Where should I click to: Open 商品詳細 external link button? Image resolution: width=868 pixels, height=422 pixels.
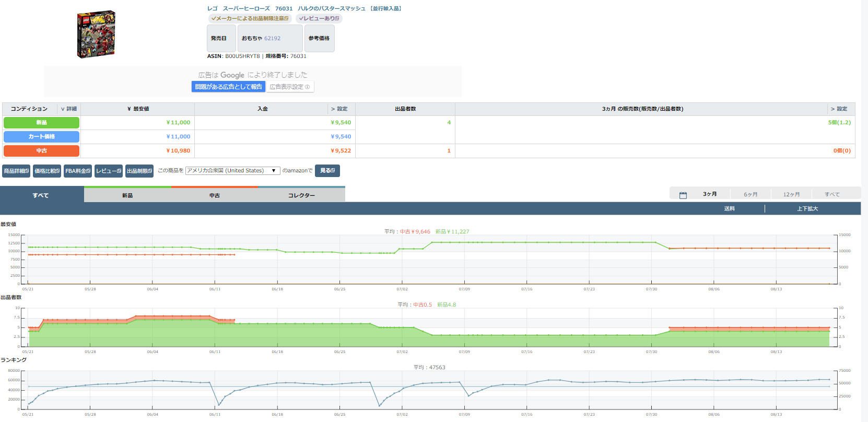click(x=17, y=171)
